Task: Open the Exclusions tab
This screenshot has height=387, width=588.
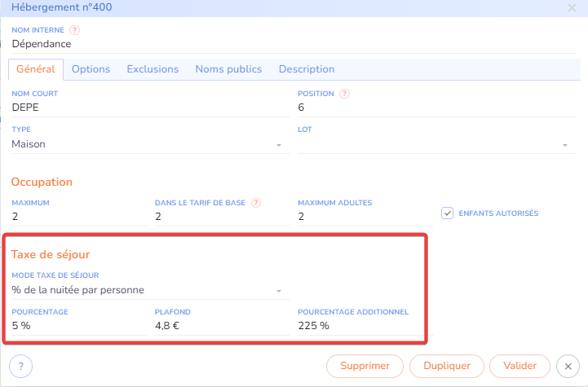Action: [153, 69]
